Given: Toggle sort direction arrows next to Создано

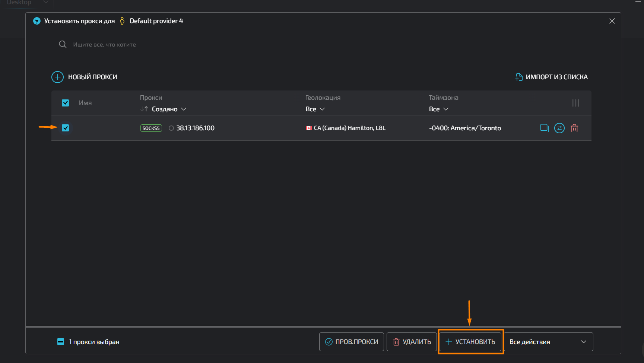Looking at the screenshot, I should click(145, 109).
